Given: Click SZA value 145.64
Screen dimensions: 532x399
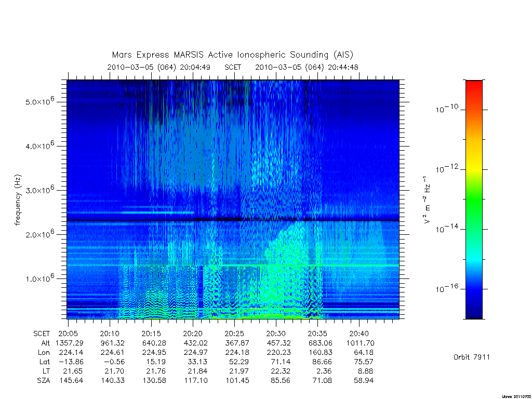Looking at the screenshot, I should click(71, 381).
